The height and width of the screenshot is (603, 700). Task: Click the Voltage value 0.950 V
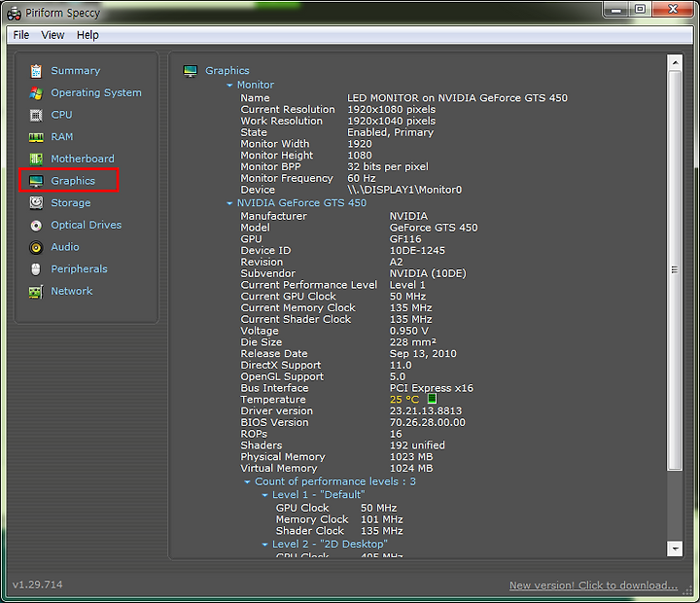click(409, 331)
